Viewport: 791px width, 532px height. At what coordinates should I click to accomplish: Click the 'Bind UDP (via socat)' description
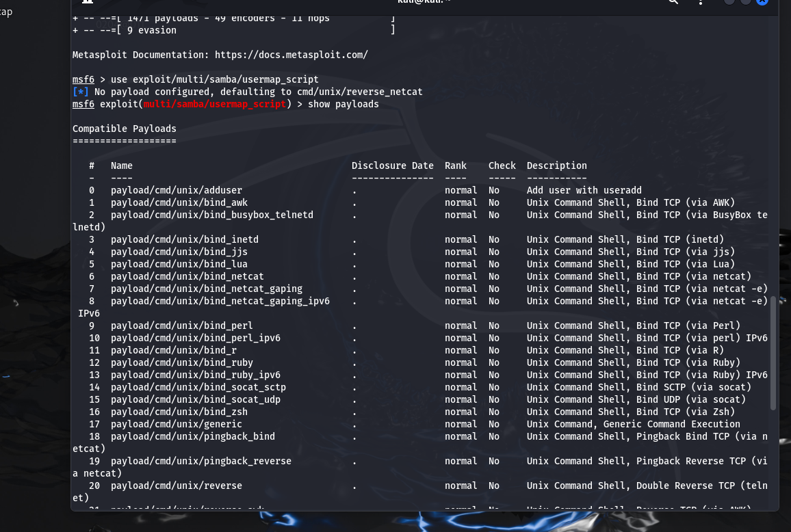pos(691,399)
